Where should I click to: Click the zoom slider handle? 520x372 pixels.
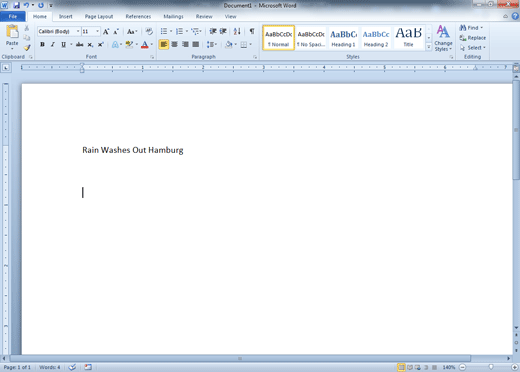tap(491, 367)
